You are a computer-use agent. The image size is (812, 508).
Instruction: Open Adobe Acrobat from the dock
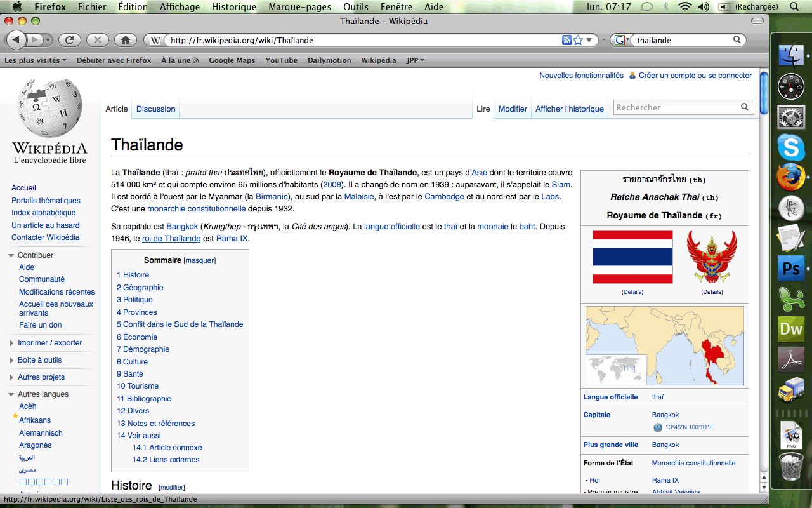pyautogui.click(x=791, y=359)
